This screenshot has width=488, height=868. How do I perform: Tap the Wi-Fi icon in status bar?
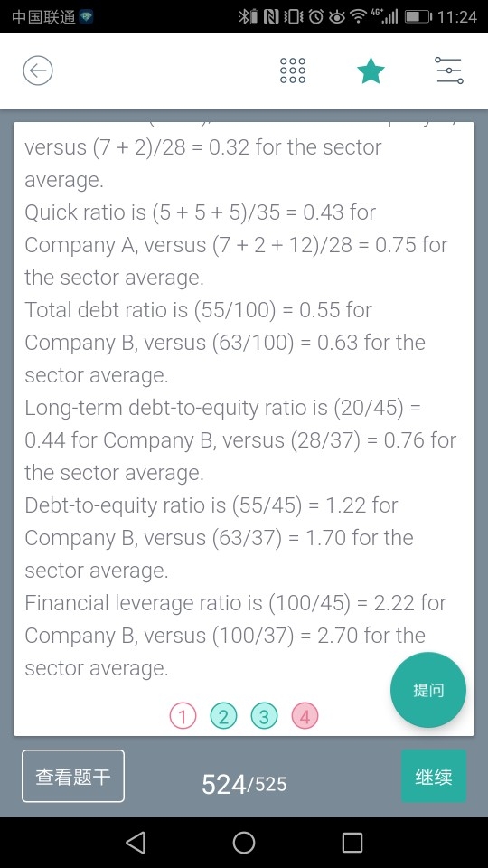point(359,16)
